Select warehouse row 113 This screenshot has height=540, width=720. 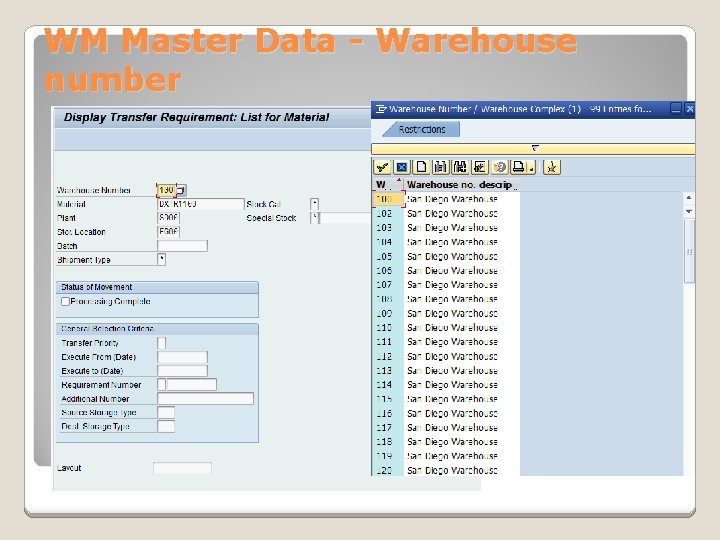(446, 371)
